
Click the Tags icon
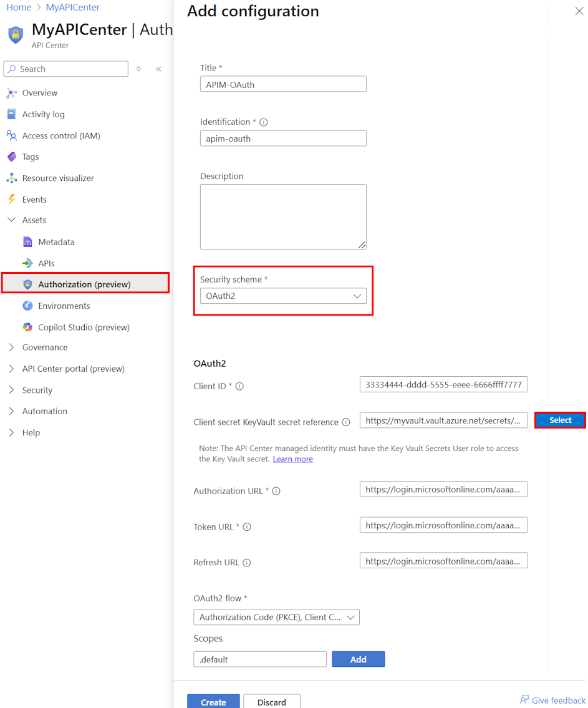pos(12,157)
